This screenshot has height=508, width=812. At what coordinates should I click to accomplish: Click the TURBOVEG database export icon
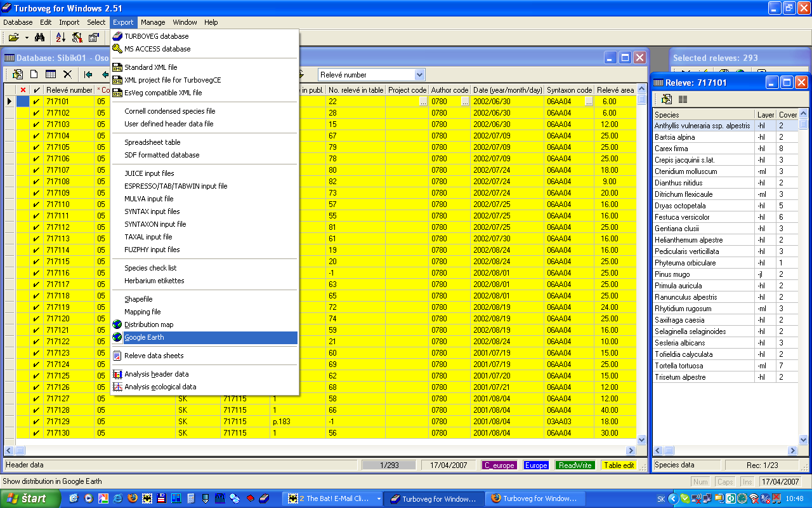117,36
